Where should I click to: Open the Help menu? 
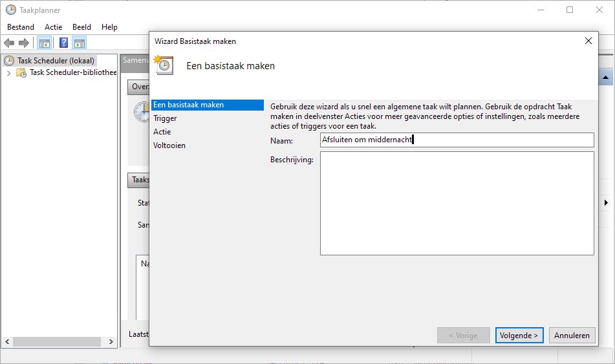[109, 27]
